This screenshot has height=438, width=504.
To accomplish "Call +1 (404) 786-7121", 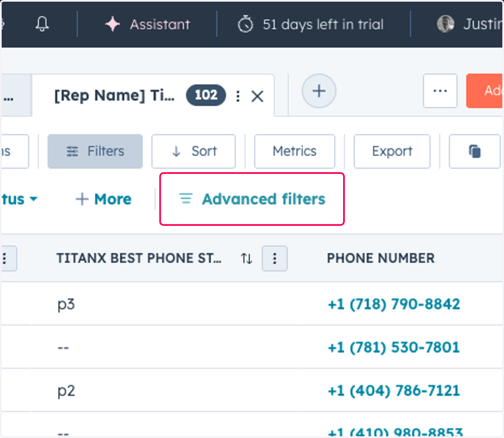I will (x=394, y=391).
